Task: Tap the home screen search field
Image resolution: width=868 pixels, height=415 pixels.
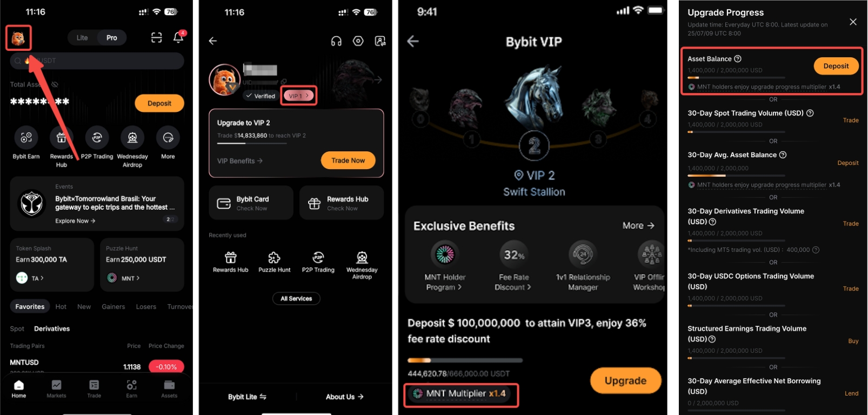Action: pos(97,61)
